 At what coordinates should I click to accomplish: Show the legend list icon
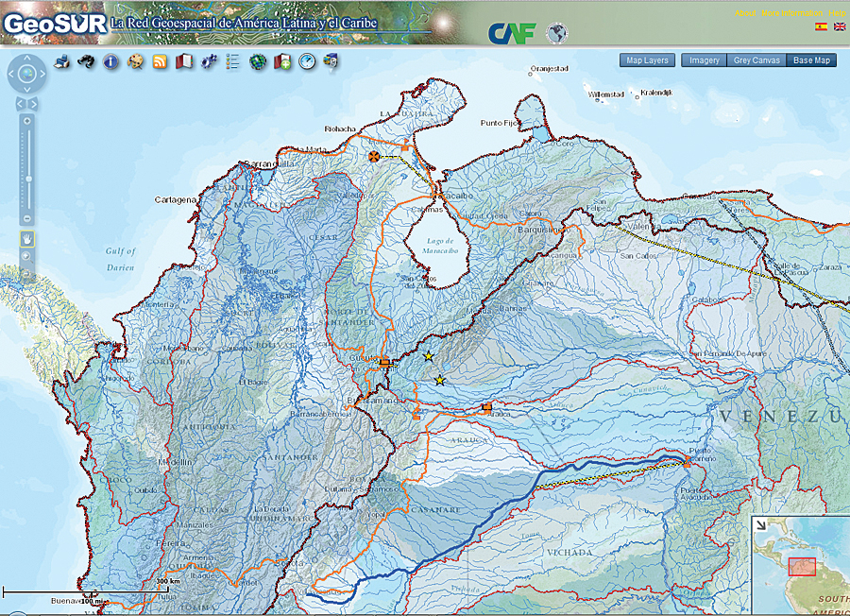[233, 61]
